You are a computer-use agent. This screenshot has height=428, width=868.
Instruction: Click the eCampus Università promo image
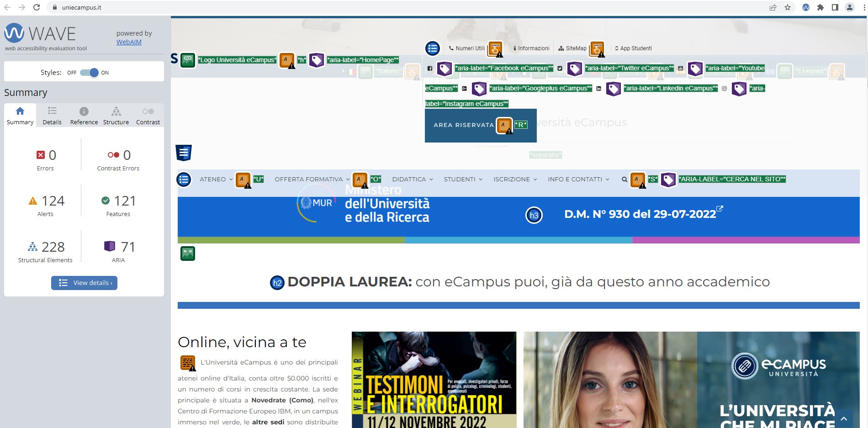[692, 380]
